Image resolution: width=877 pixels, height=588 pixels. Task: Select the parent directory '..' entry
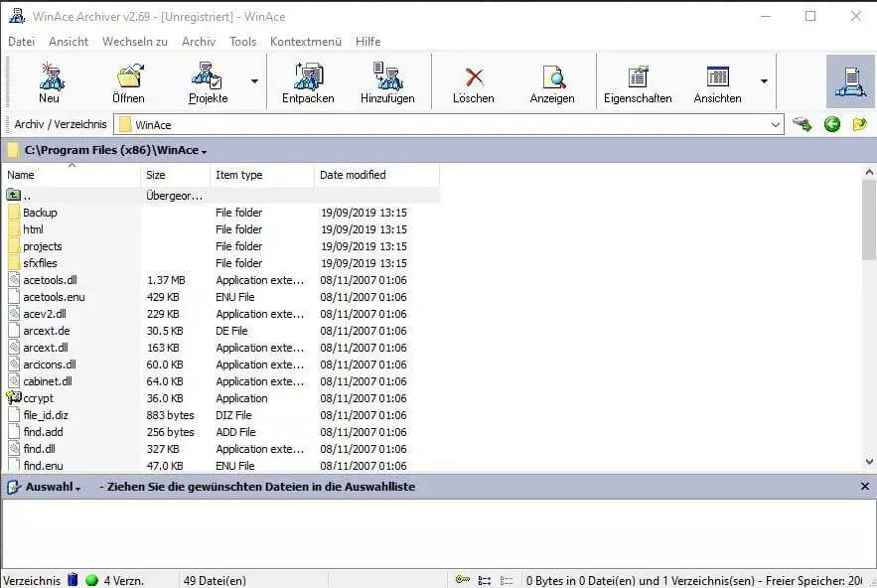pyautogui.click(x=220, y=196)
